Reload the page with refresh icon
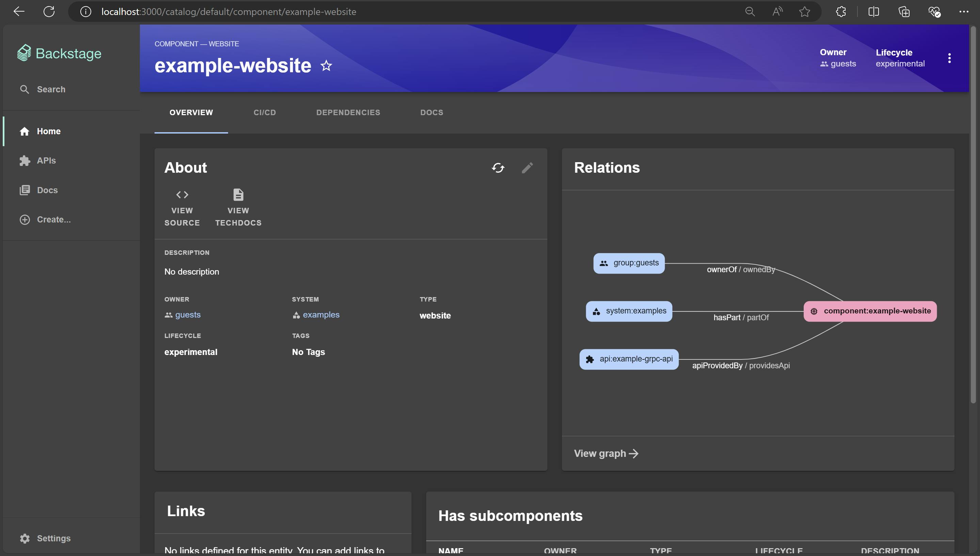Image resolution: width=980 pixels, height=556 pixels. click(49, 12)
